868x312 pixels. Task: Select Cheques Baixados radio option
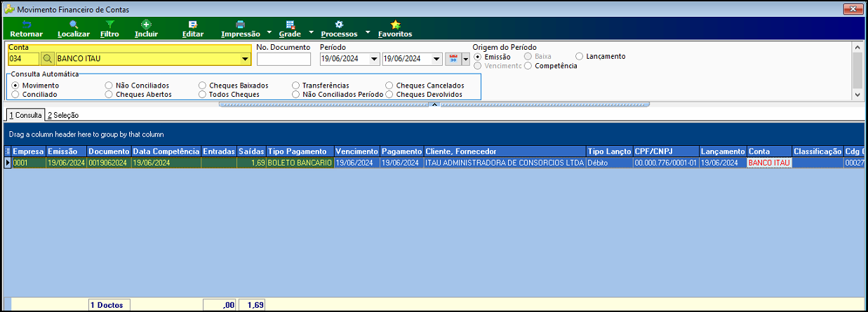[203, 86]
